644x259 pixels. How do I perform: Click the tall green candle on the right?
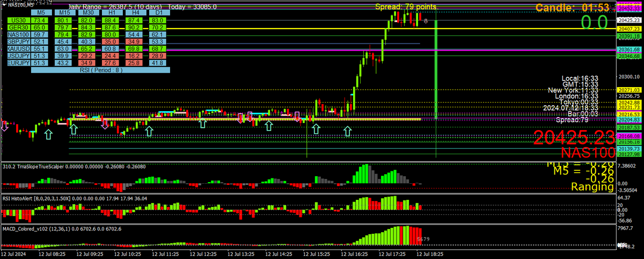click(437, 69)
